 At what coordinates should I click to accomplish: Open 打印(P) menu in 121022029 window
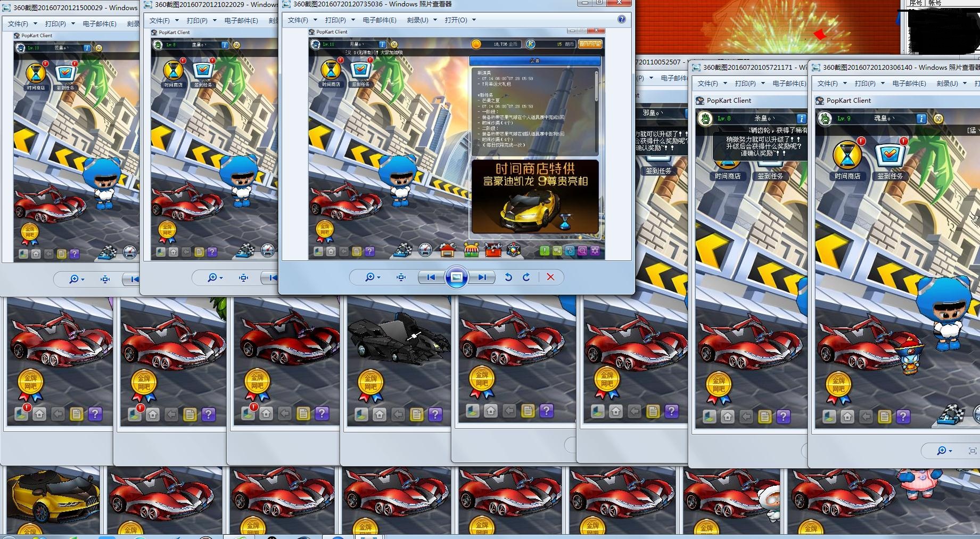[197, 20]
